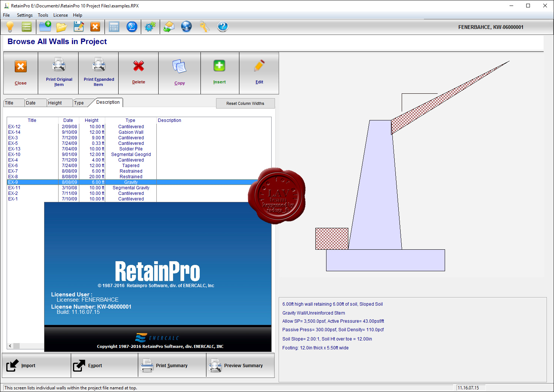
Task: Select wall row EX-13 Soldier Pile
Action: (139, 149)
